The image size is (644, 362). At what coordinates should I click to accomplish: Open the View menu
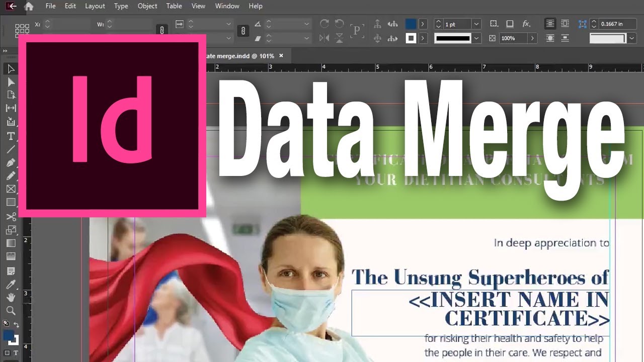click(198, 6)
